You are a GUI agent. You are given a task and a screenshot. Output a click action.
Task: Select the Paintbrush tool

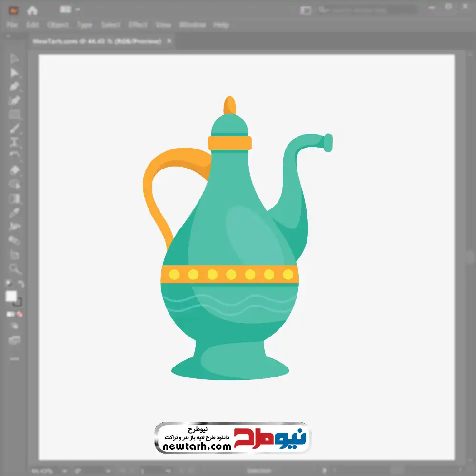point(15,129)
